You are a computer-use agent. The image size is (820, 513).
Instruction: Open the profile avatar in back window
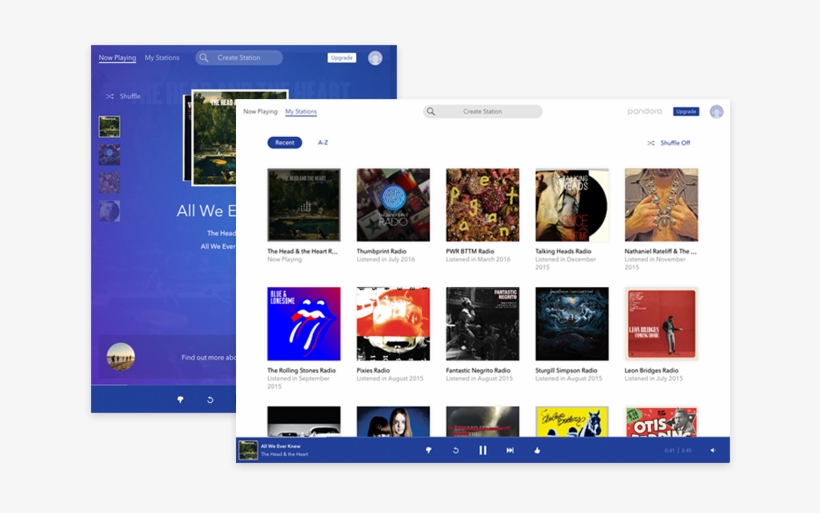tap(375, 58)
